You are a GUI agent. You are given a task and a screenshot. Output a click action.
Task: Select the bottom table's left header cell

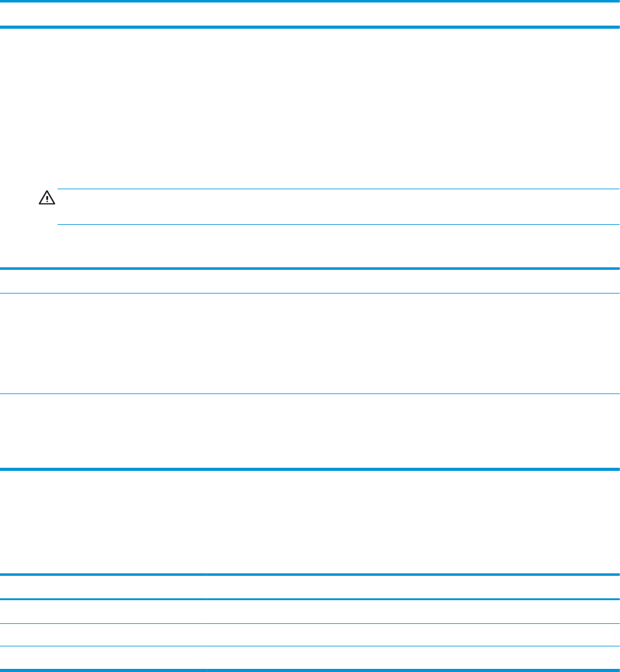(102, 588)
